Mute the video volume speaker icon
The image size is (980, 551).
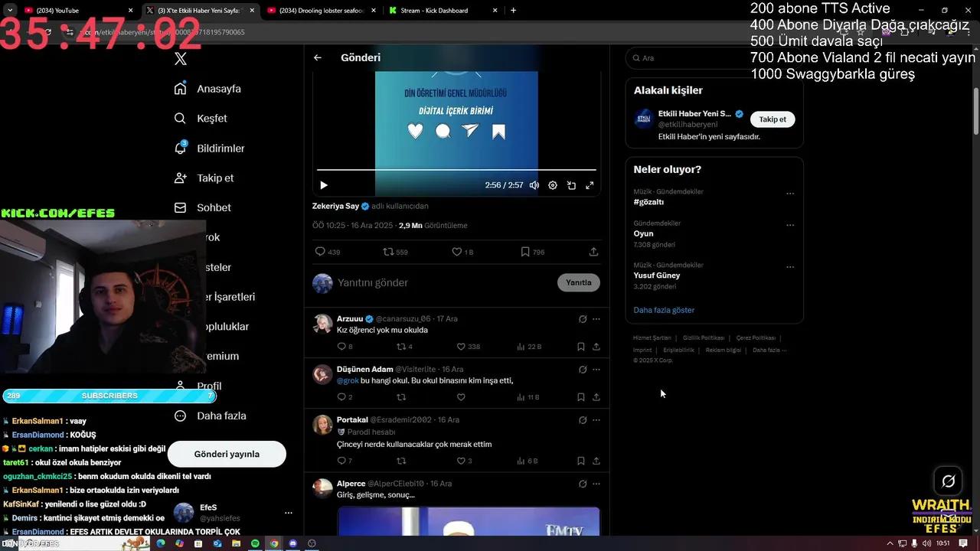click(534, 185)
